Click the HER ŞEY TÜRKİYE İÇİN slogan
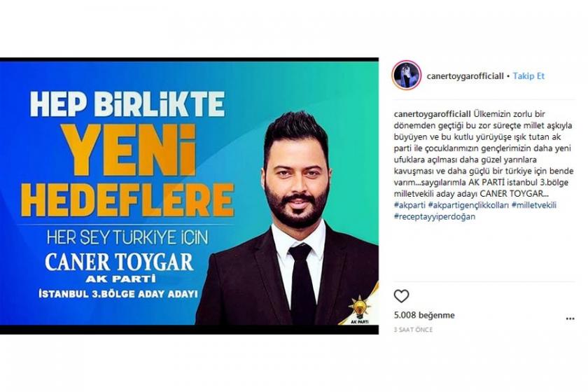The image size is (588, 392). point(127,238)
